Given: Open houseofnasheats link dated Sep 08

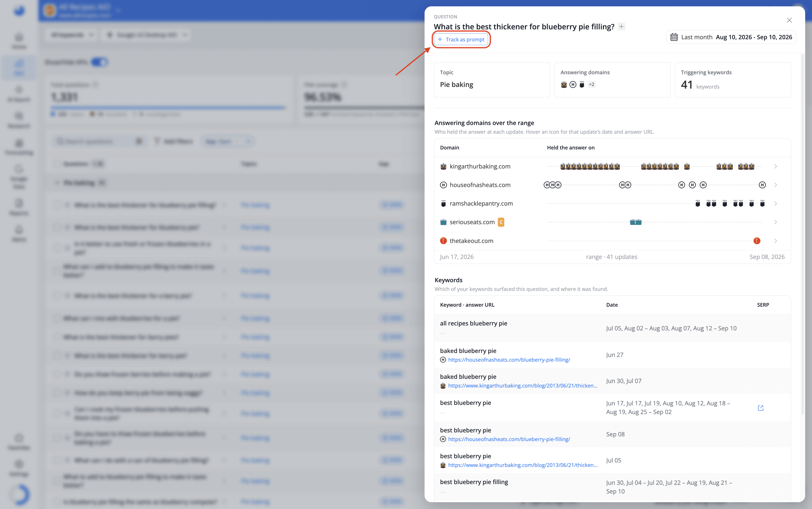Looking at the screenshot, I should coord(509,439).
